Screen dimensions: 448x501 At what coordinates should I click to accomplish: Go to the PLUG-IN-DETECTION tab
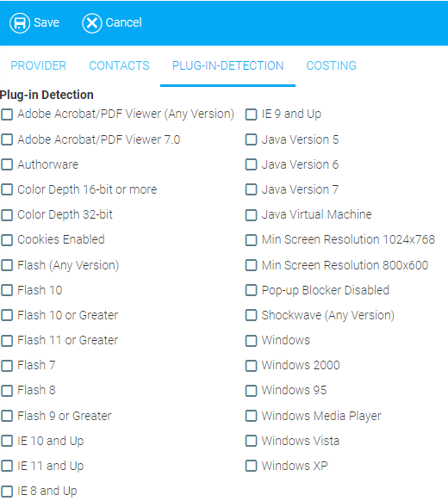click(227, 65)
